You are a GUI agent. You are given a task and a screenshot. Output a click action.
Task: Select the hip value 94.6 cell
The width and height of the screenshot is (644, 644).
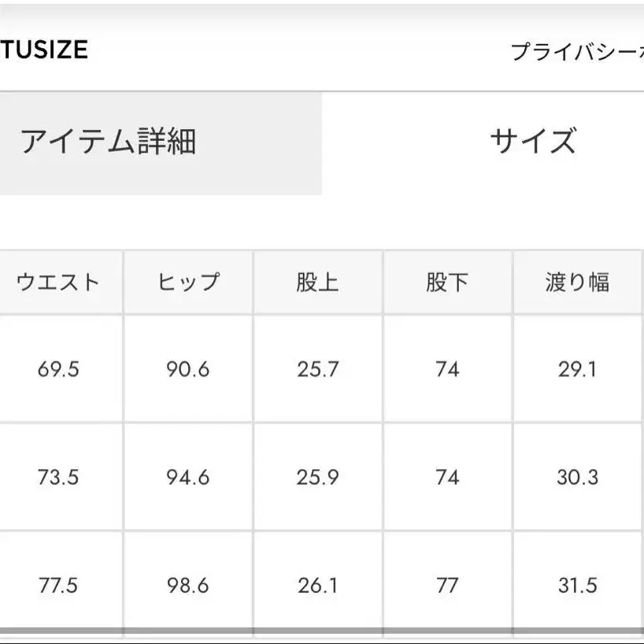[x=187, y=477]
